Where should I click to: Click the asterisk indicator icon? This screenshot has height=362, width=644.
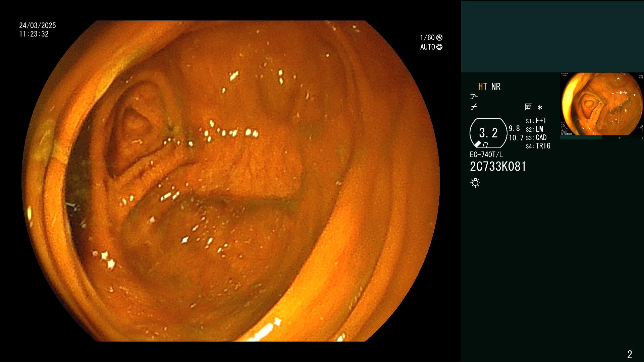point(540,107)
